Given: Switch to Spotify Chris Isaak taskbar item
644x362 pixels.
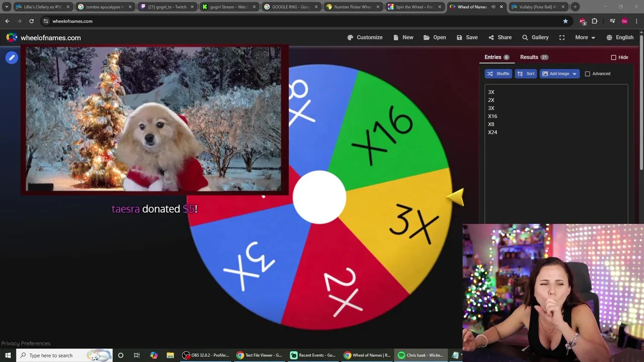Looking at the screenshot, I should click(x=420, y=355).
